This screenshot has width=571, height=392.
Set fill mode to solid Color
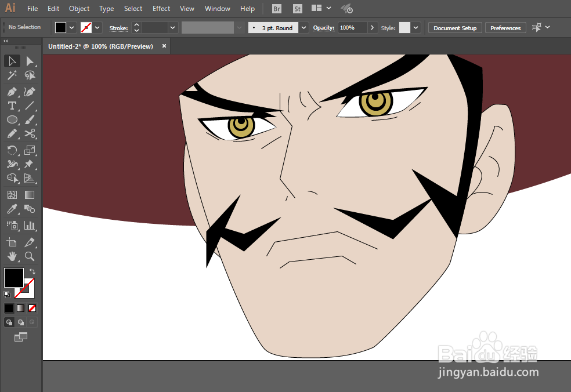pos(9,308)
